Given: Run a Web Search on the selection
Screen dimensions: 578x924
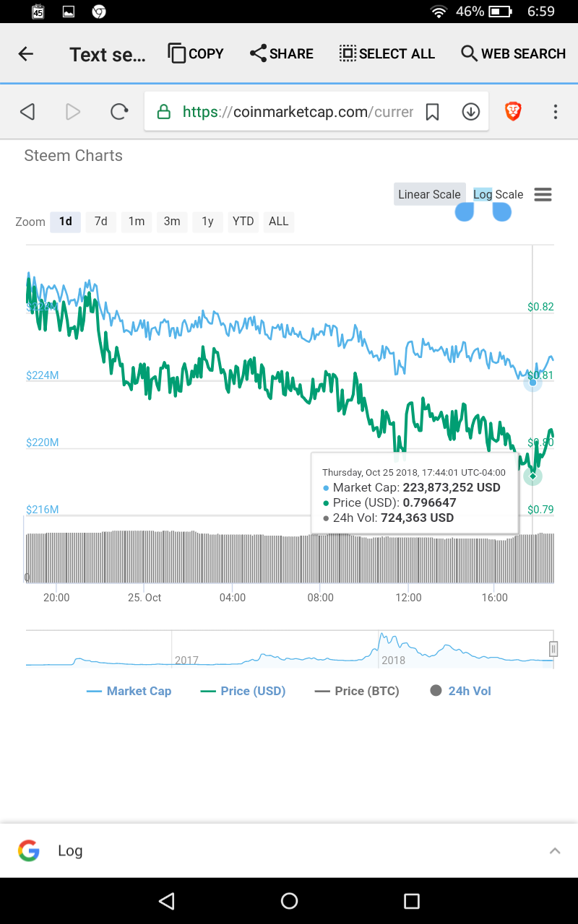Looking at the screenshot, I should coord(513,53).
